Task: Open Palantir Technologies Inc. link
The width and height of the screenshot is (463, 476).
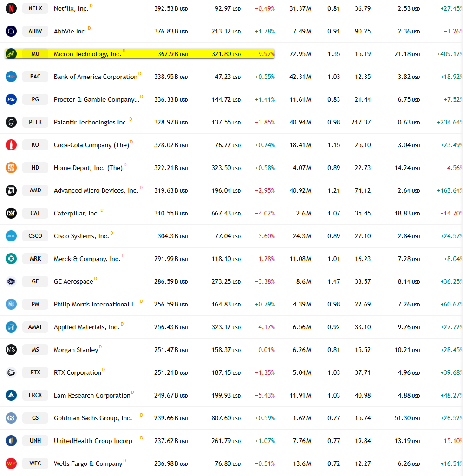Action: click(x=91, y=122)
